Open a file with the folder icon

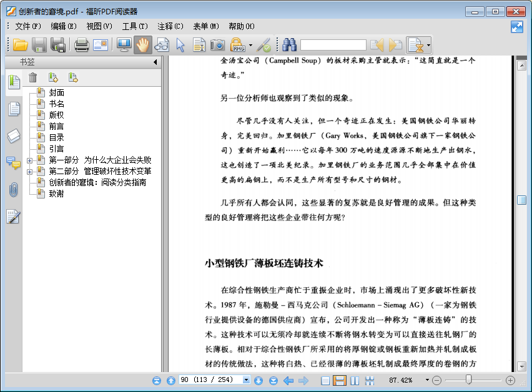(21, 45)
